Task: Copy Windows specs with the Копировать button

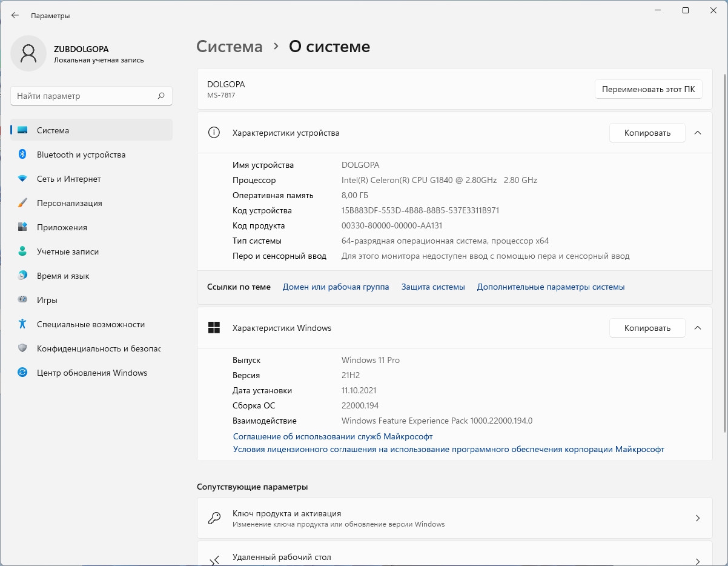Action: pos(647,328)
